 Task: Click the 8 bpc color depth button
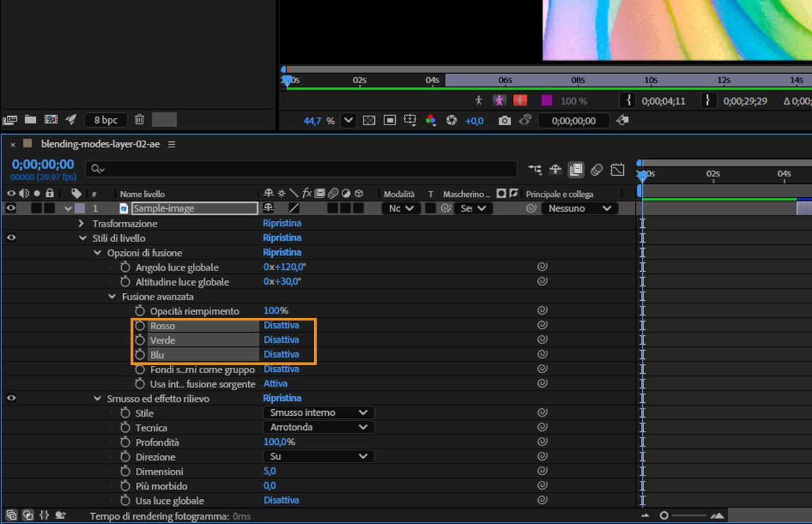106,120
